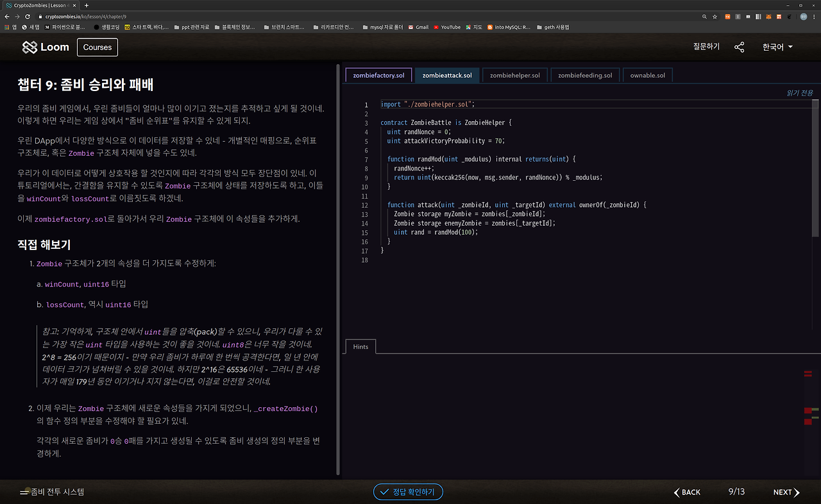This screenshot has width=821, height=504.
Task: Open the 파이썬으로 블… Medium bookmark
Action: pyautogui.click(x=65, y=27)
